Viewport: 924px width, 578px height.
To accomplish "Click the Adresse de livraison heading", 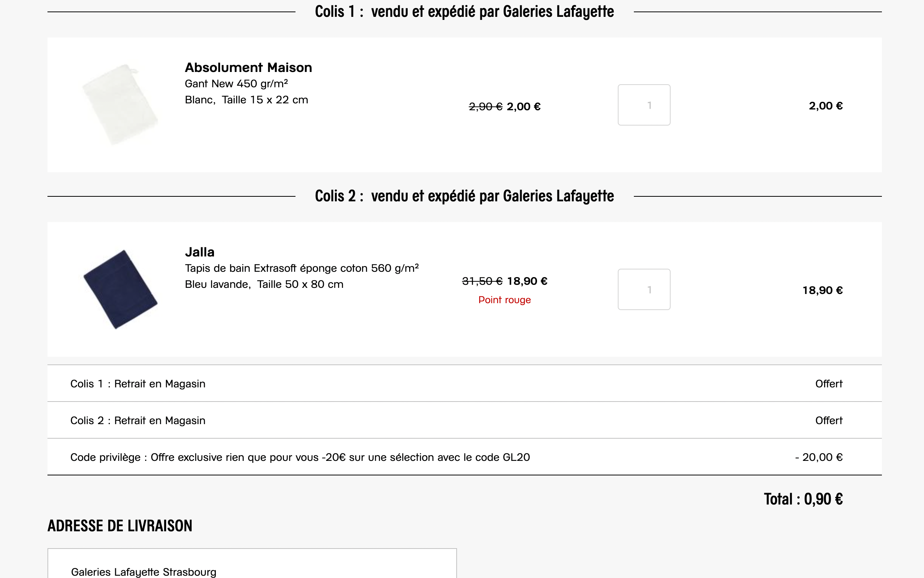I will click(x=120, y=526).
